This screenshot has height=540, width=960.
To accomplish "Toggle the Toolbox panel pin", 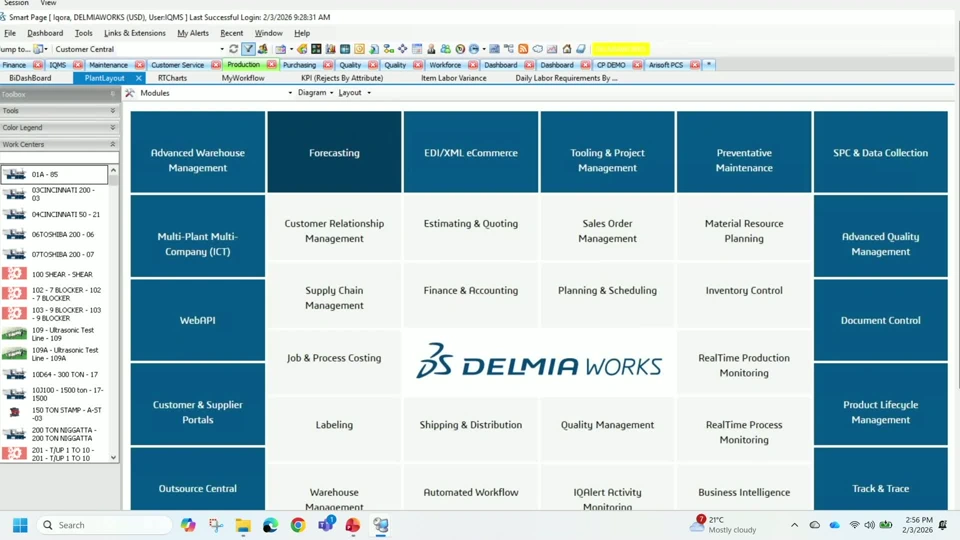I will [113, 94].
